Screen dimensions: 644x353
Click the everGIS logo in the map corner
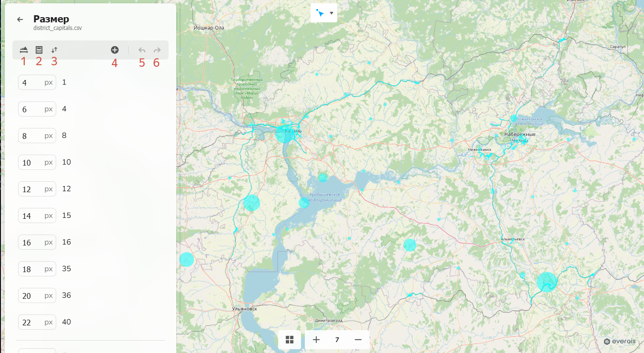[621, 341]
